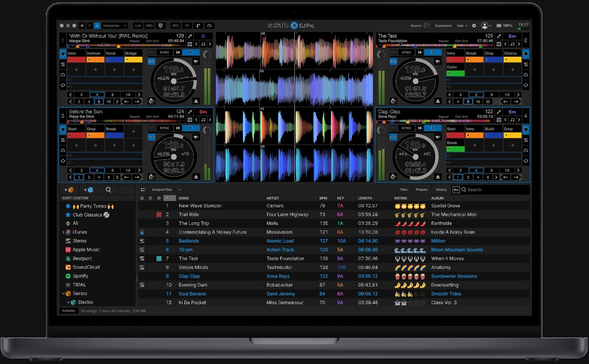Screen dimensions: 589x364
Task: Open deck 1 tempo range dropdown triangle
Action: (196, 62)
